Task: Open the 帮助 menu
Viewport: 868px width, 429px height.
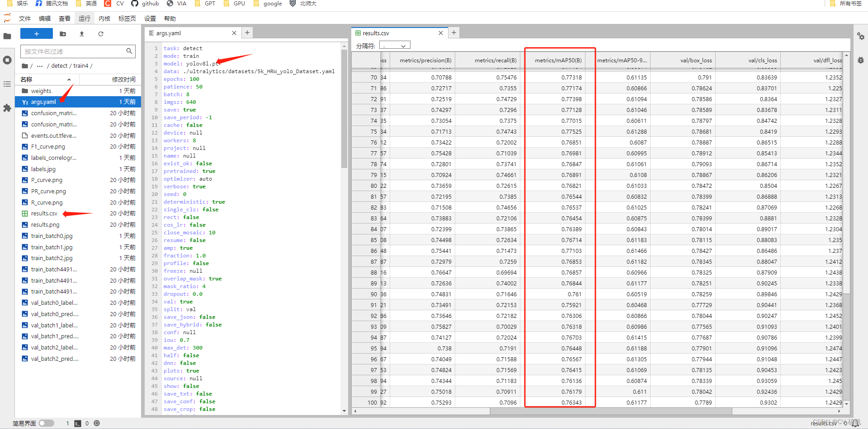Action: coord(170,19)
